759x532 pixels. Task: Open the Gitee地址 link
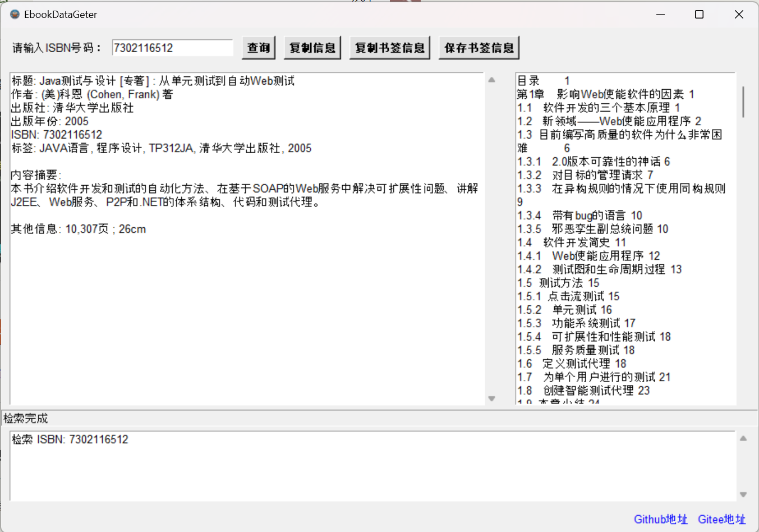point(722,519)
